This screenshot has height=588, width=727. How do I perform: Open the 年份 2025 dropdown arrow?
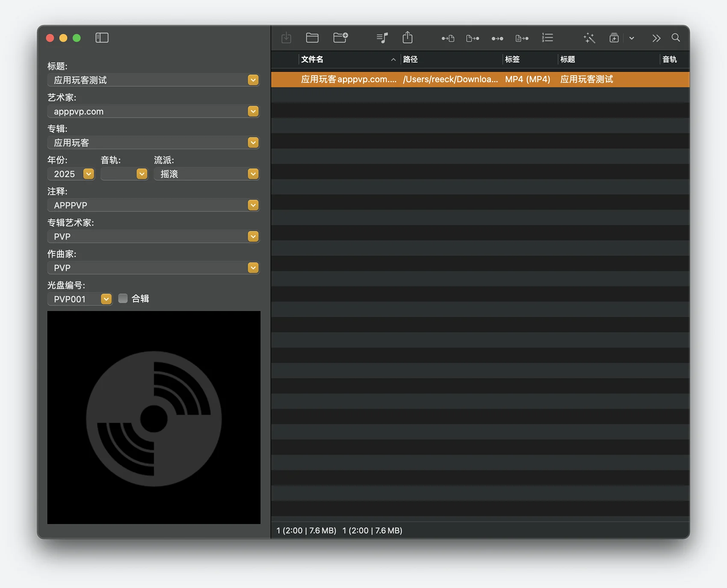pyautogui.click(x=89, y=174)
